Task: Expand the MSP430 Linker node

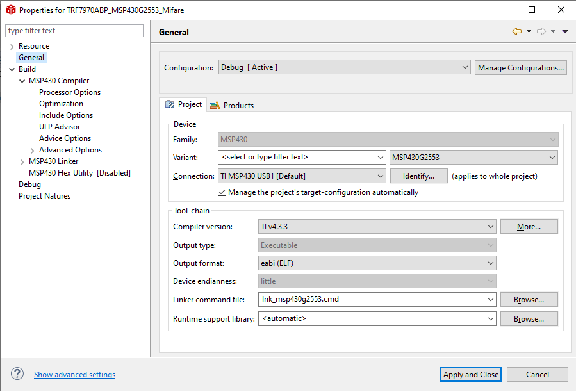Action: click(x=22, y=161)
